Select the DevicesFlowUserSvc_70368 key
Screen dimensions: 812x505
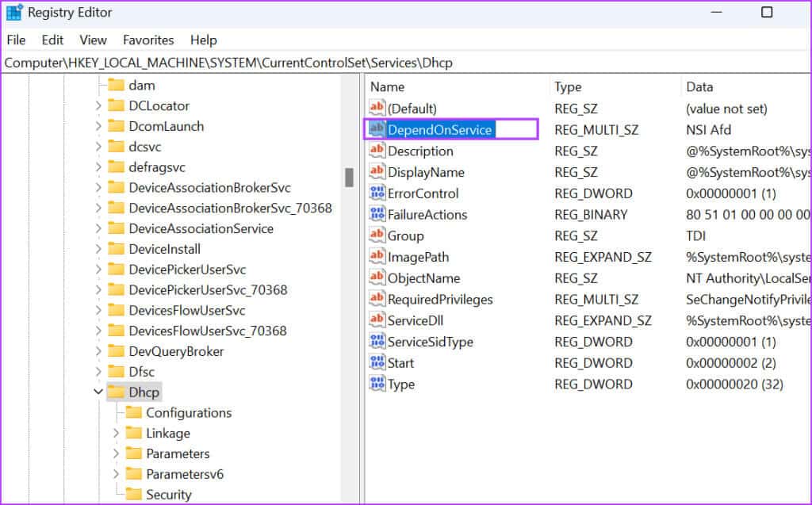coord(208,331)
